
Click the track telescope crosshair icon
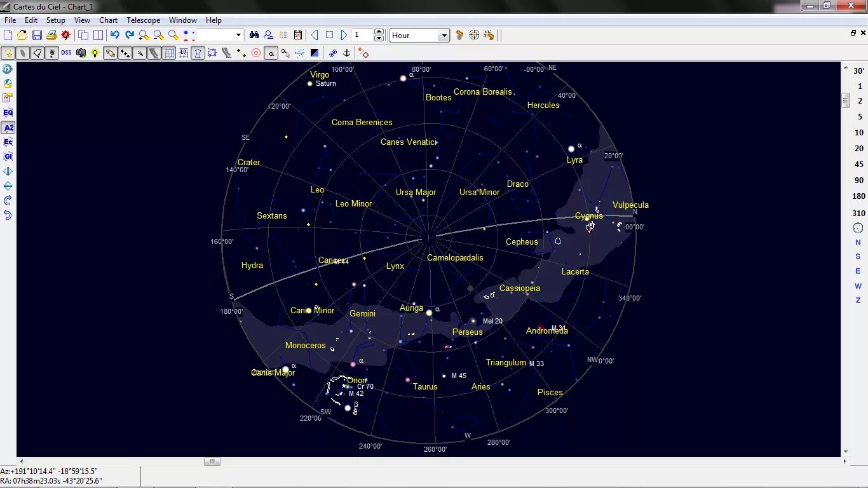474,35
